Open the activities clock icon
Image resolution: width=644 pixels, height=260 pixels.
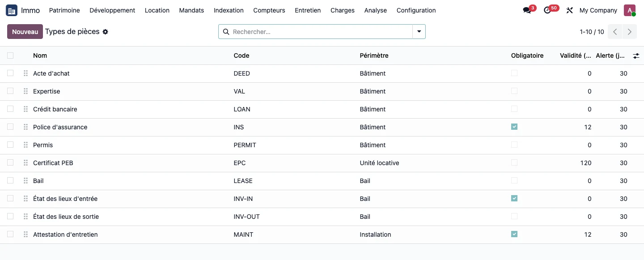[x=547, y=10]
